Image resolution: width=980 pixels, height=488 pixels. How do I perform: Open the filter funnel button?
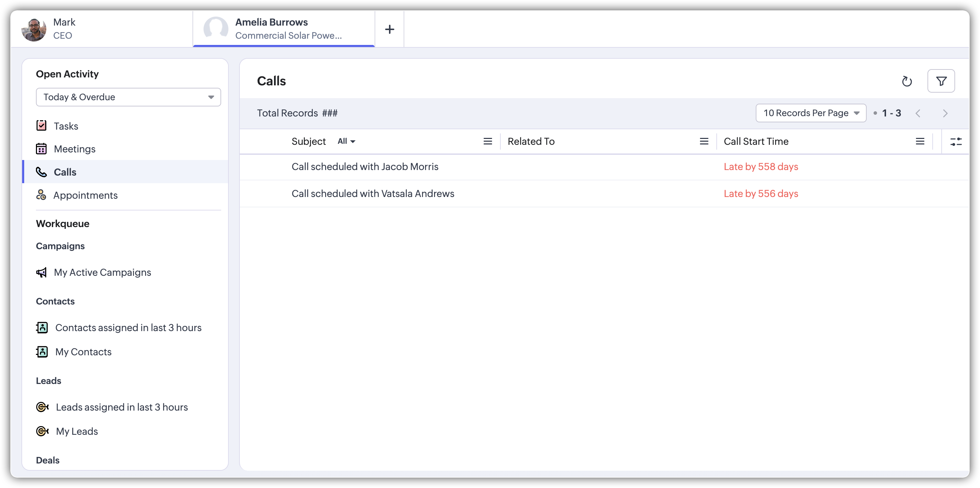pos(941,81)
